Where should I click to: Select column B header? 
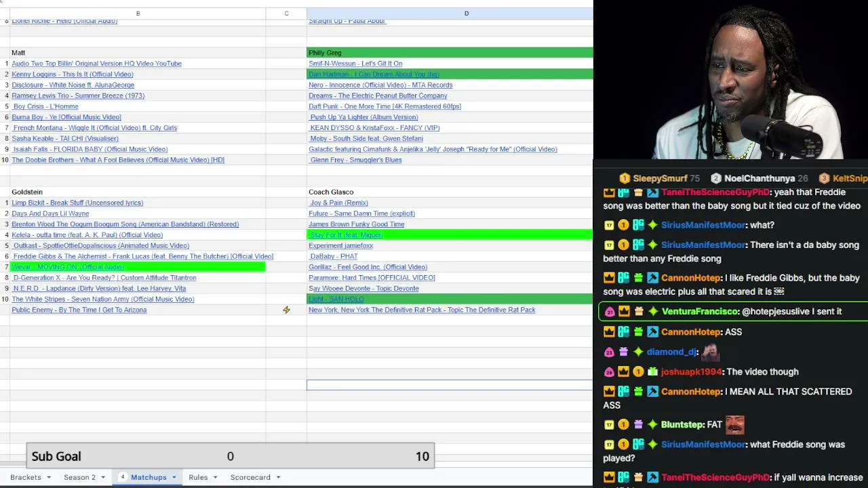point(138,14)
